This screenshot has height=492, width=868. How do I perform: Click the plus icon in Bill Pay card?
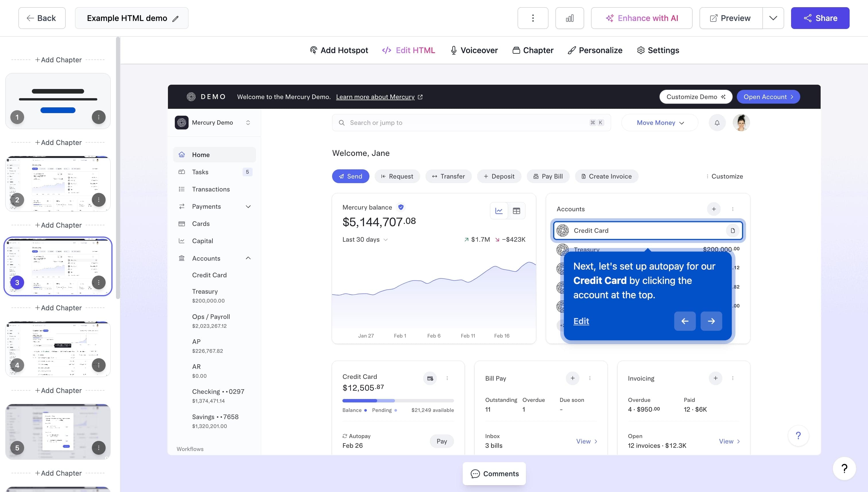pyautogui.click(x=573, y=378)
